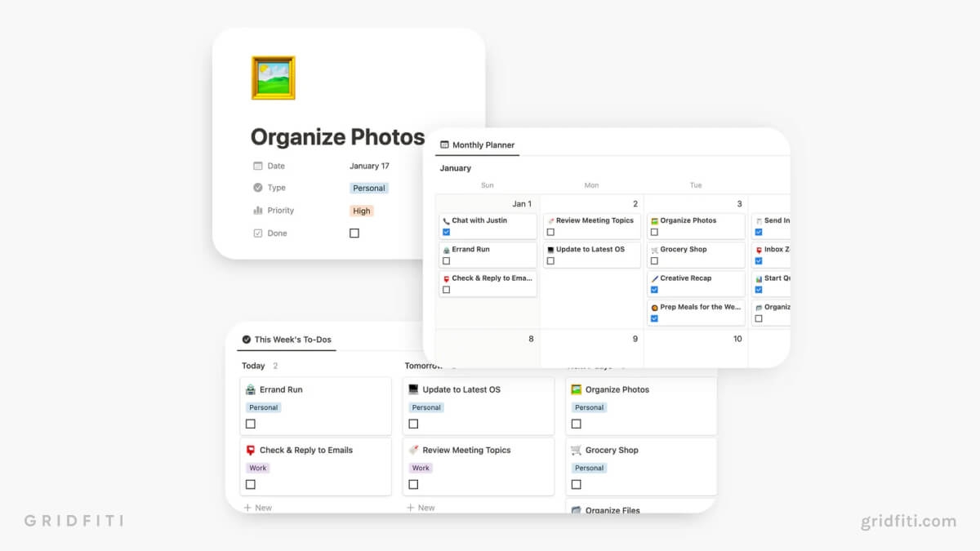980x551 pixels.
Task: Click the checkmark icon next to Type
Action: tap(257, 188)
